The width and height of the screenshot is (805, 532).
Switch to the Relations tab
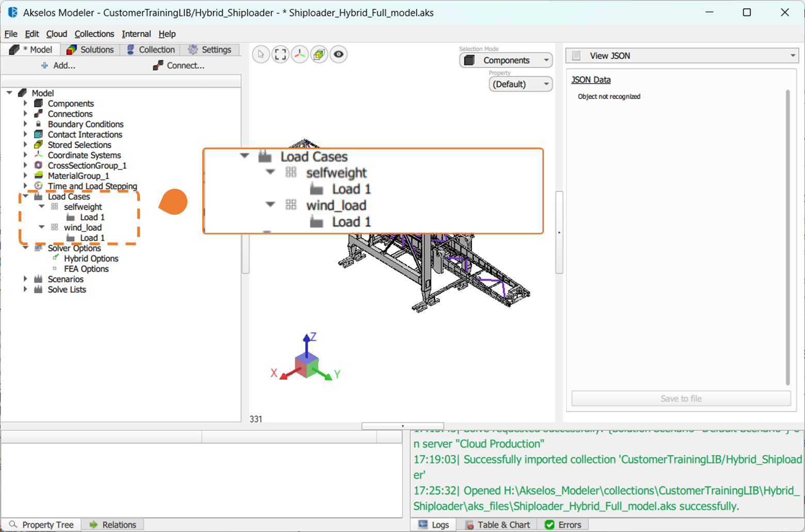(113, 525)
